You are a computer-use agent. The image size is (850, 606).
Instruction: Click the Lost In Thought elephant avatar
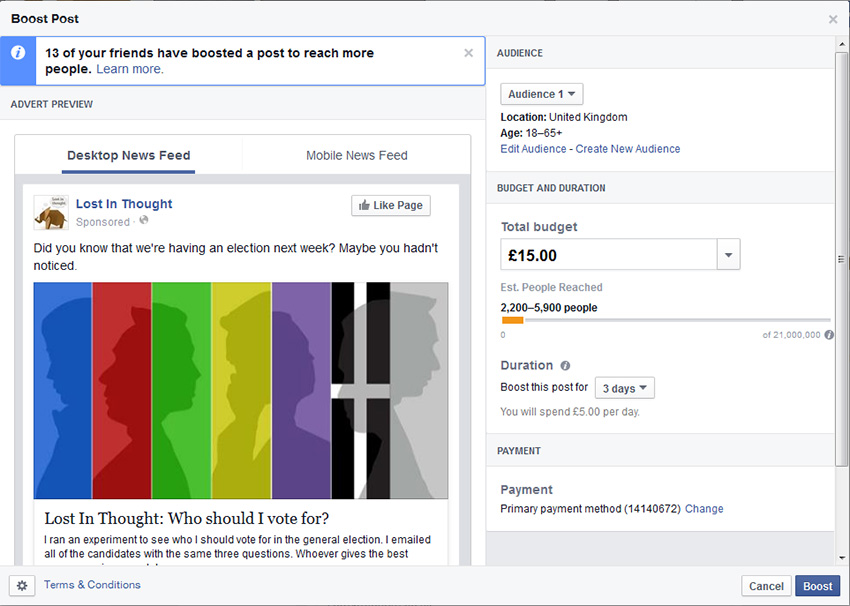(x=51, y=212)
